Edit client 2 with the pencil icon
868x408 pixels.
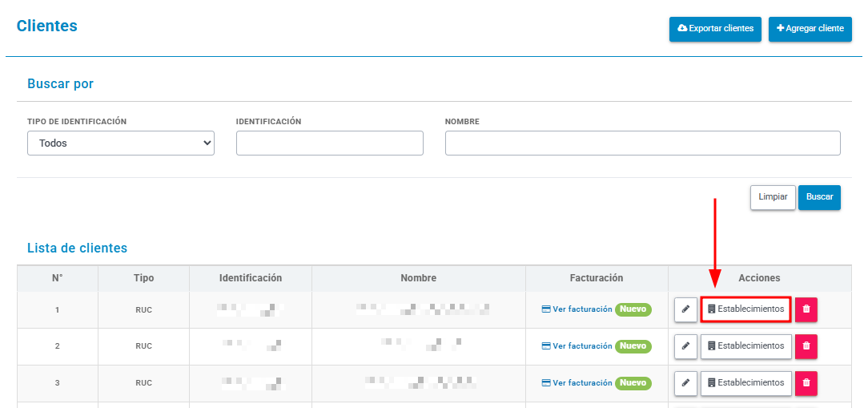[x=686, y=346]
